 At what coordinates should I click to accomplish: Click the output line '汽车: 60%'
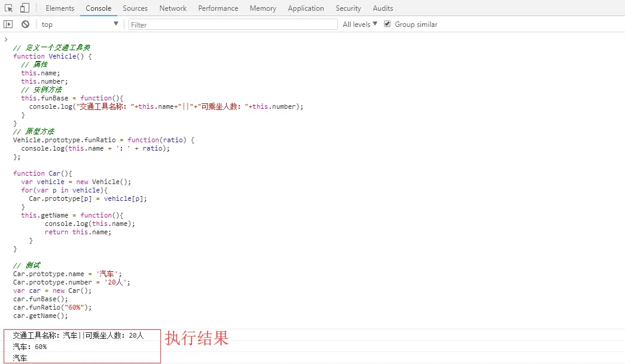click(29, 347)
